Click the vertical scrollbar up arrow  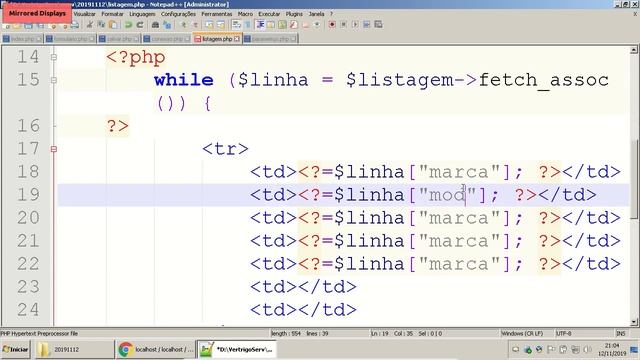tap(634, 50)
